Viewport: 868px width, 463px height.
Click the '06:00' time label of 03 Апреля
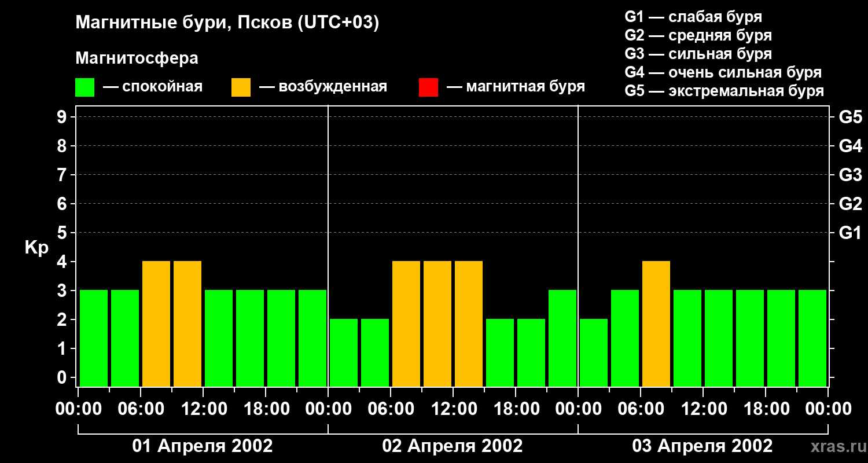[x=641, y=409]
